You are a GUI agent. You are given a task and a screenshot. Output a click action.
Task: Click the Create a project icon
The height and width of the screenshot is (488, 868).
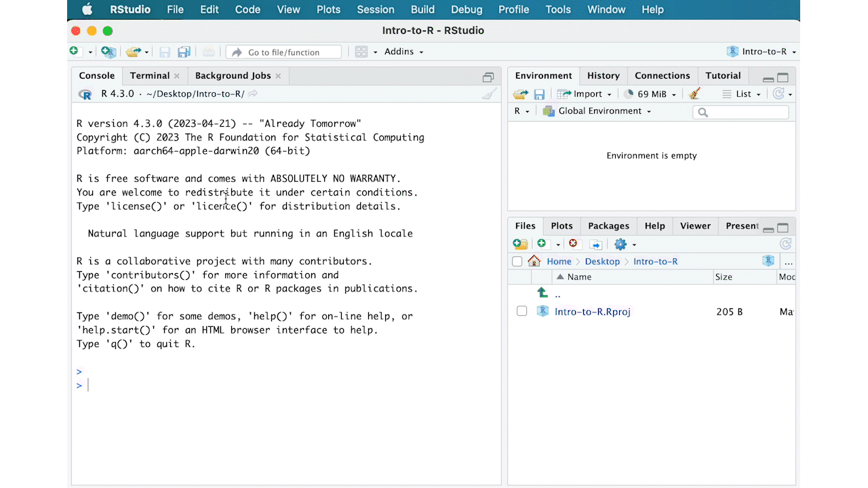(x=108, y=52)
